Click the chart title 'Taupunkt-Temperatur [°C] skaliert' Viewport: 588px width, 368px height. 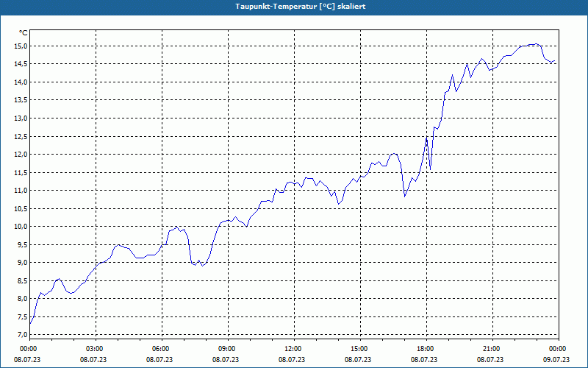coord(301,7)
